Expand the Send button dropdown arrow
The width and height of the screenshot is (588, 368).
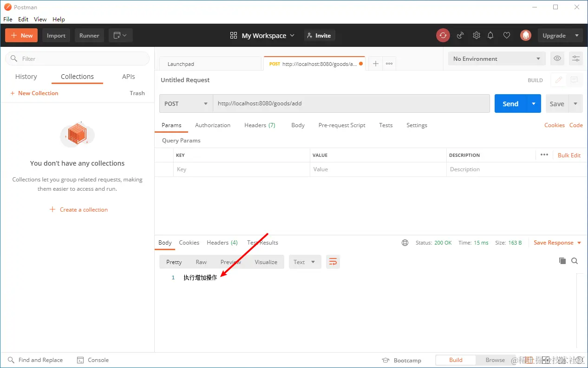tap(534, 103)
